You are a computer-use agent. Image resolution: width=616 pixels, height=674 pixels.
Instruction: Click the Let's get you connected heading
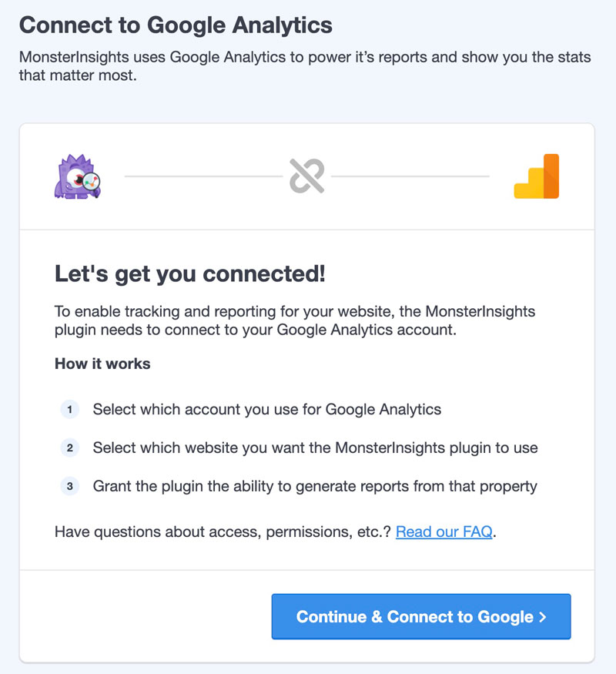point(190,273)
